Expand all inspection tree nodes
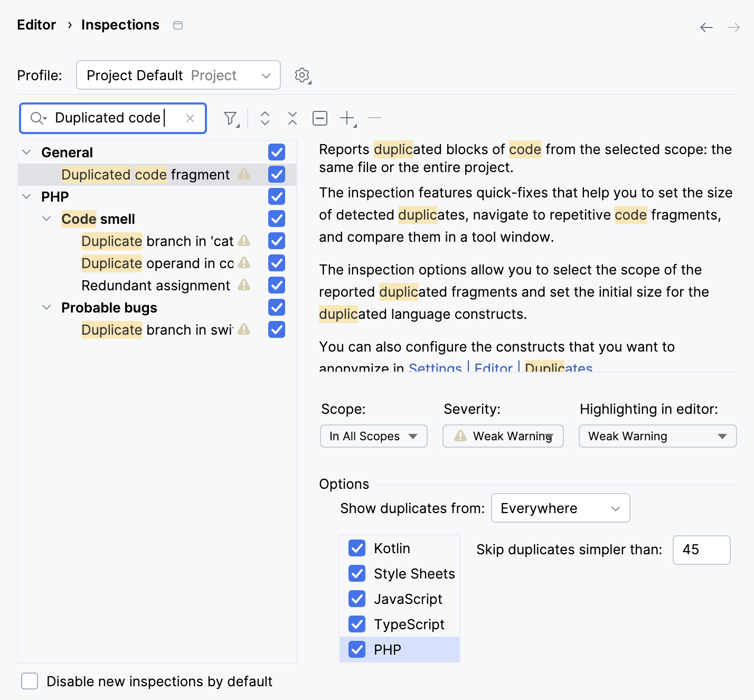 click(x=265, y=118)
